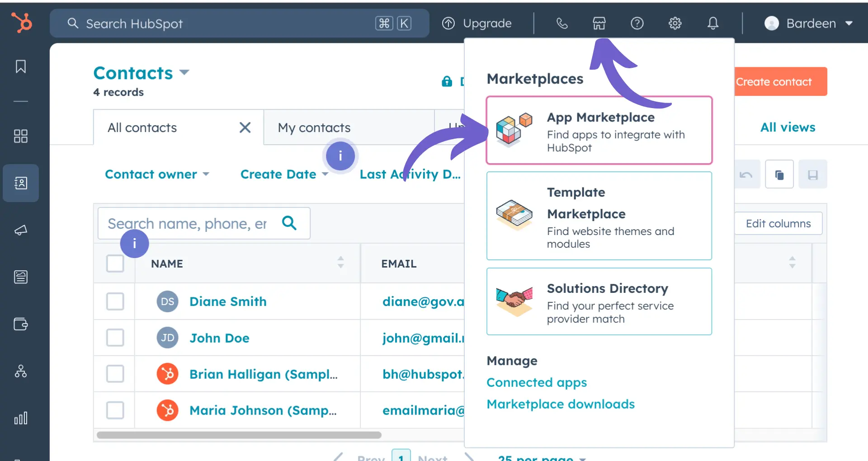Viewport: 868px width, 461px height.
Task: Open the Marketing megaphone sidebar icon
Action: (21, 230)
